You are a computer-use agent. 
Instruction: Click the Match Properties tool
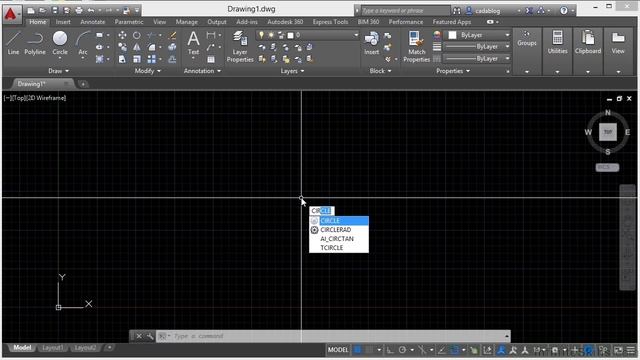[x=416, y=47]
